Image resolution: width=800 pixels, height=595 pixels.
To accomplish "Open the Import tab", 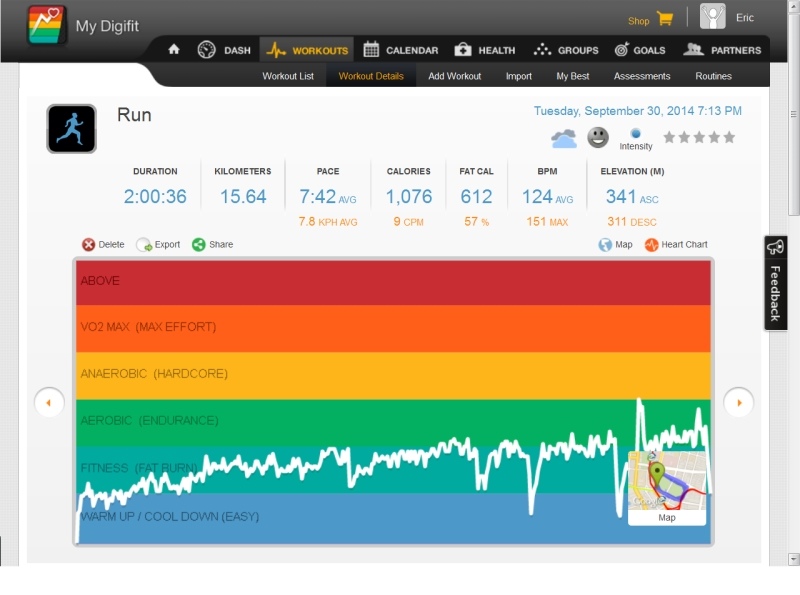I will pyautogui.click(x=518, y=76).
